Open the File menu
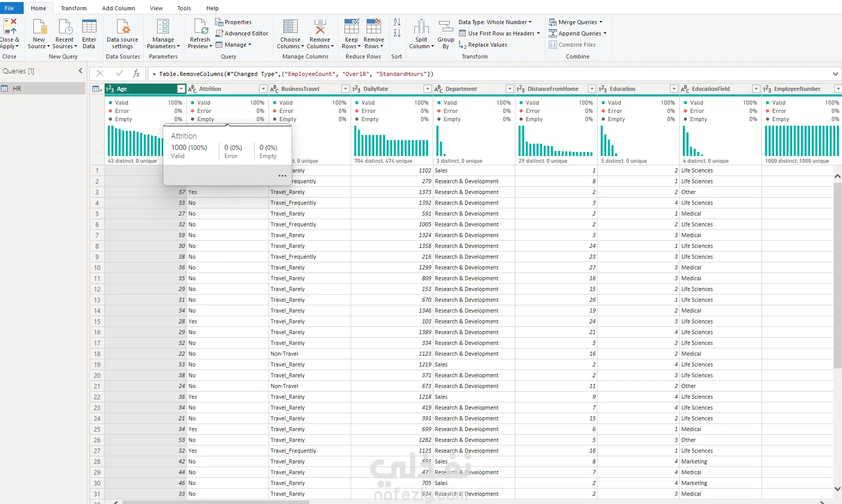Screen dimensions: 842x504 (9, 8)
